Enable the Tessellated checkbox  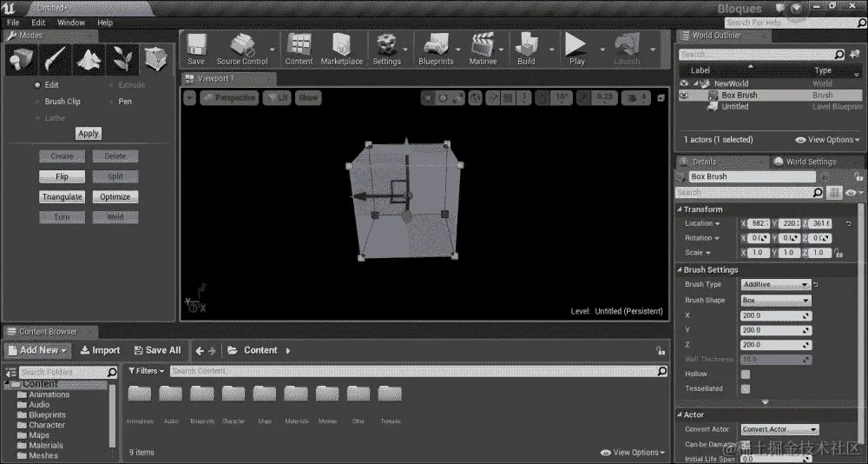click(746, 389)
